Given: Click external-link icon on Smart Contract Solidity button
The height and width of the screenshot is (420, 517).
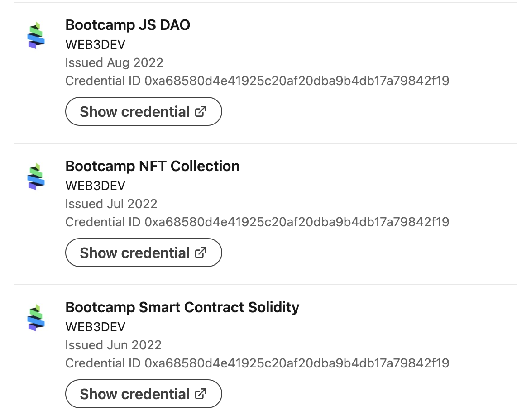Looking at the screenshot, I should click(x=201, y=394).
